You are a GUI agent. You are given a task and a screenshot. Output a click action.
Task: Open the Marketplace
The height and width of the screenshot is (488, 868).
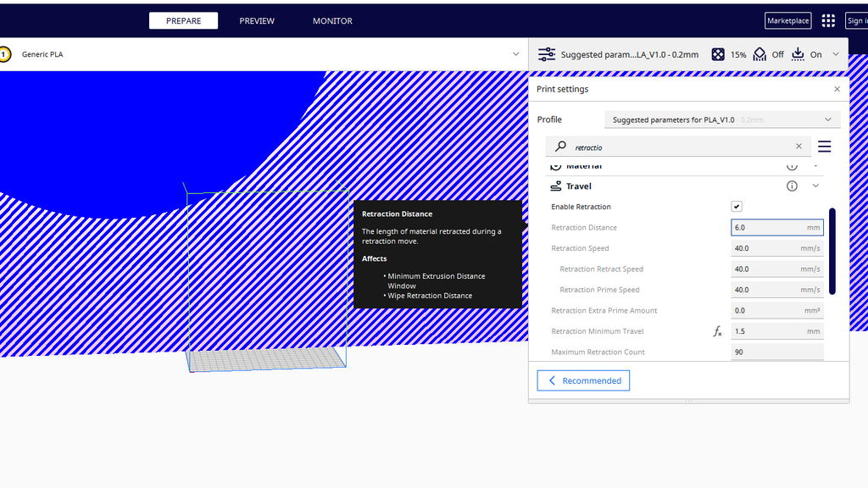[x=787, y=20]
